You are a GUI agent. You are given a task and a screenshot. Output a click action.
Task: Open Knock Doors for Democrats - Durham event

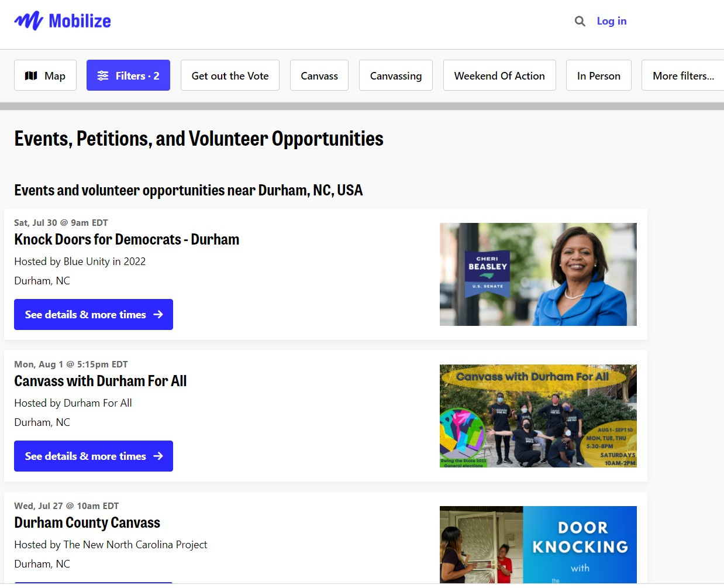point(127,239)
